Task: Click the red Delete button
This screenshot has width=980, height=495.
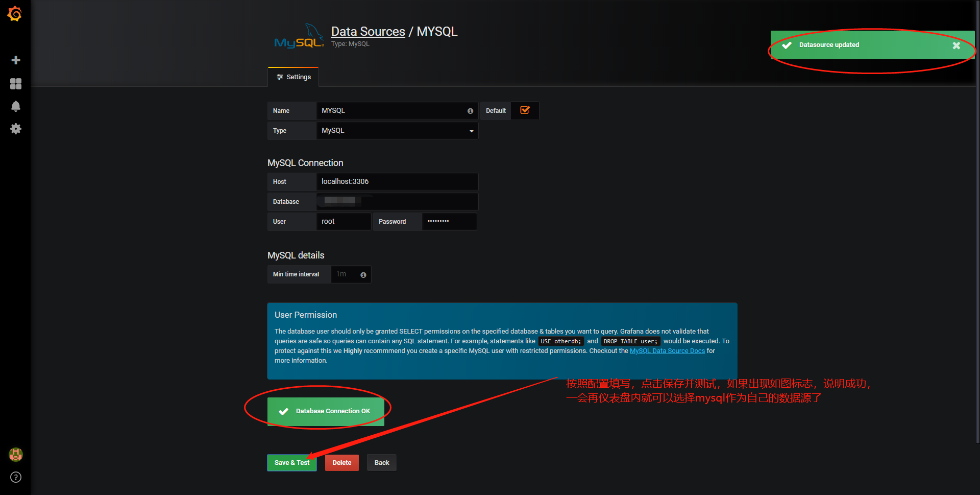Action: [342, 463]
